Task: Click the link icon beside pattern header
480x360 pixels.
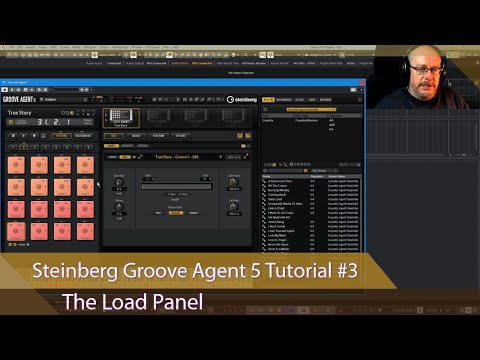Action: click(140, 157)
